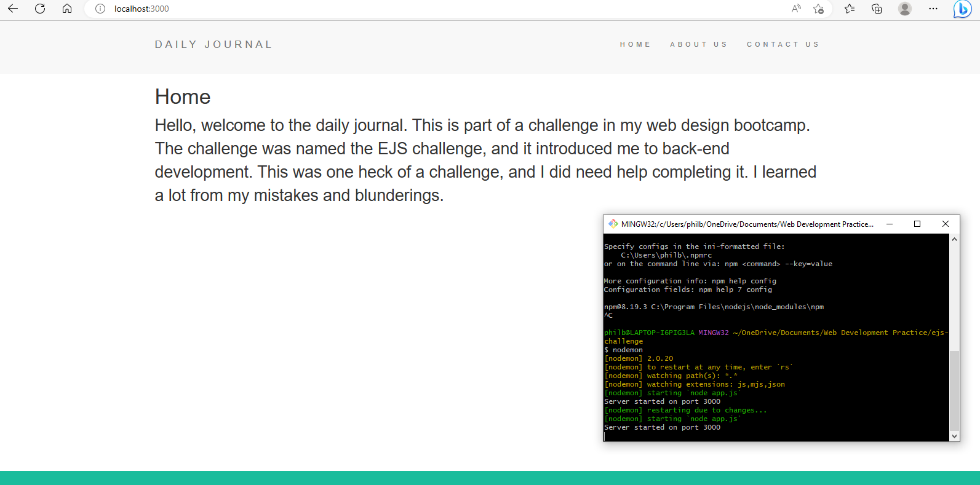This screenshot has height=485, width=980.
Task: Navigate using the HOME menu item
Action: pos(635,44)
